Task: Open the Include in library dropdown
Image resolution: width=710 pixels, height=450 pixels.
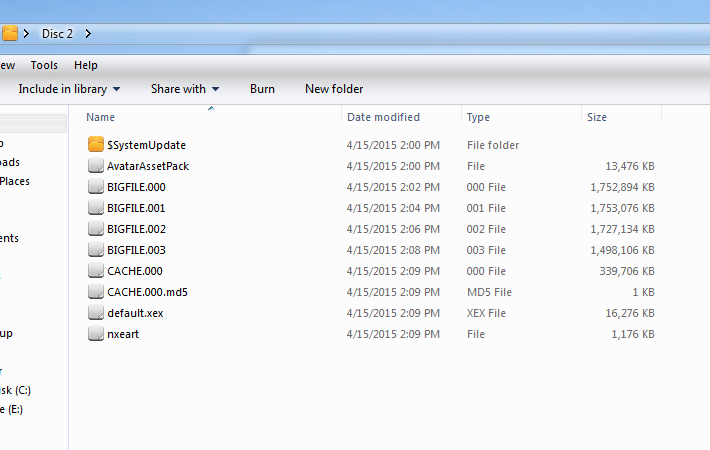Action: (69, 89)
